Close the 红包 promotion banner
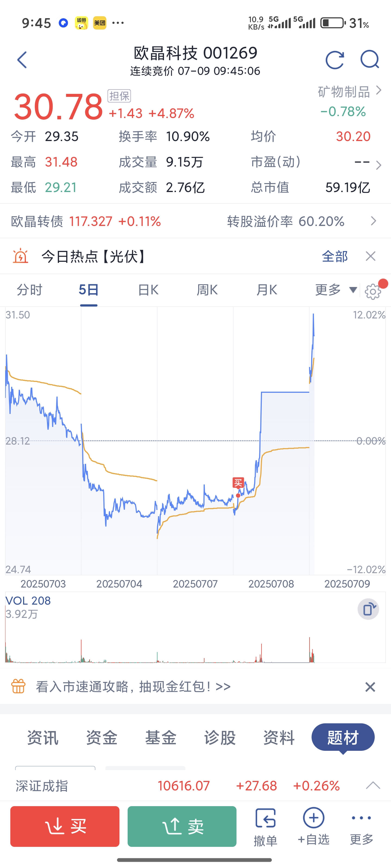This screenshot has width=391, height=868. pyautogui.click(x=370, y=687)
